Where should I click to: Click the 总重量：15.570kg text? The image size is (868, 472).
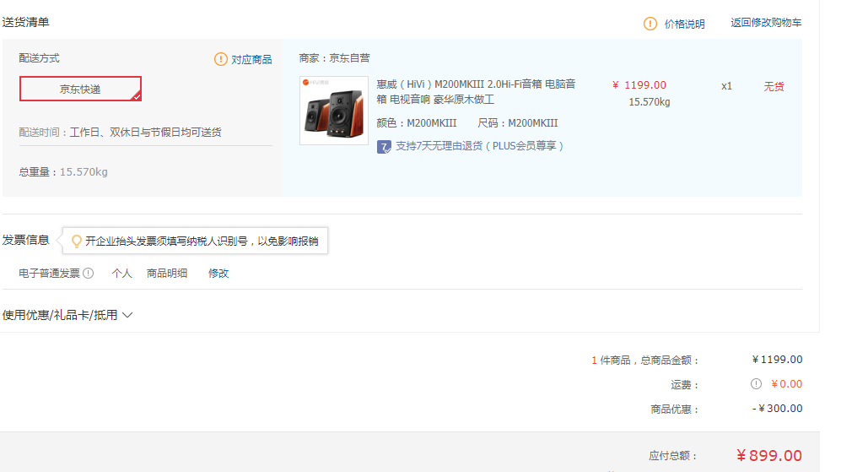(x=63, y=172)
